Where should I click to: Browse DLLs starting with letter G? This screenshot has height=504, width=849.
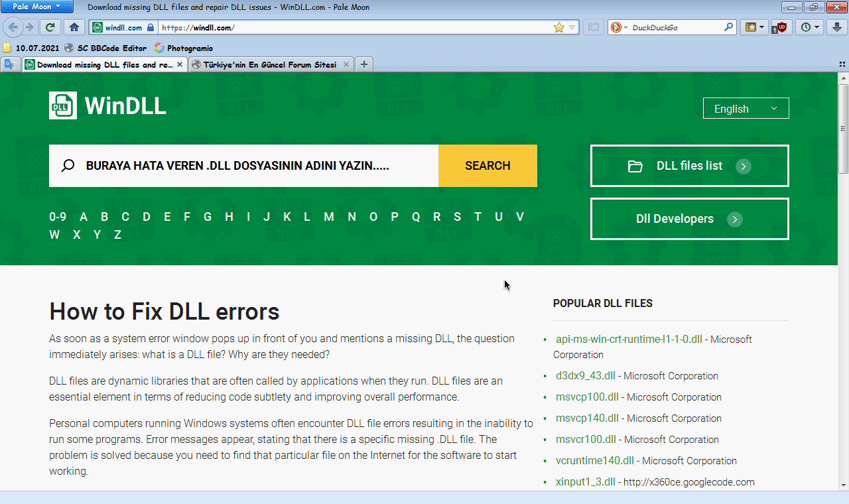click(x=208, y=217)
